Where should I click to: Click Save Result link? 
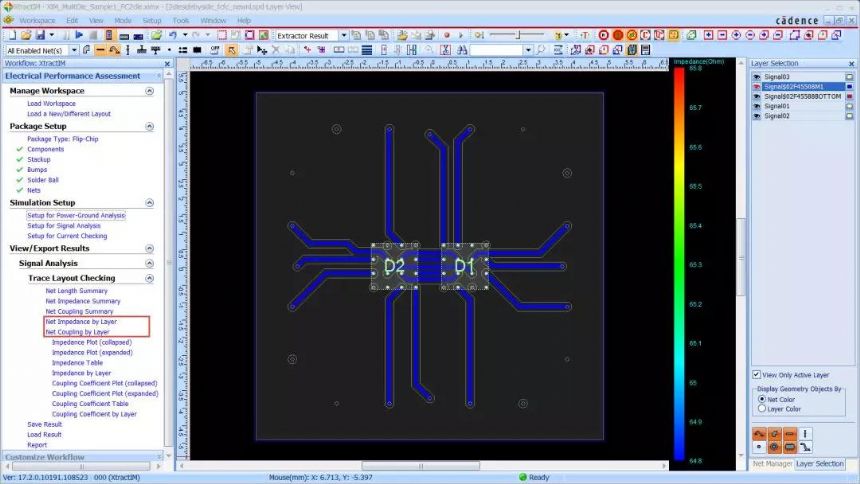point(44,424)
